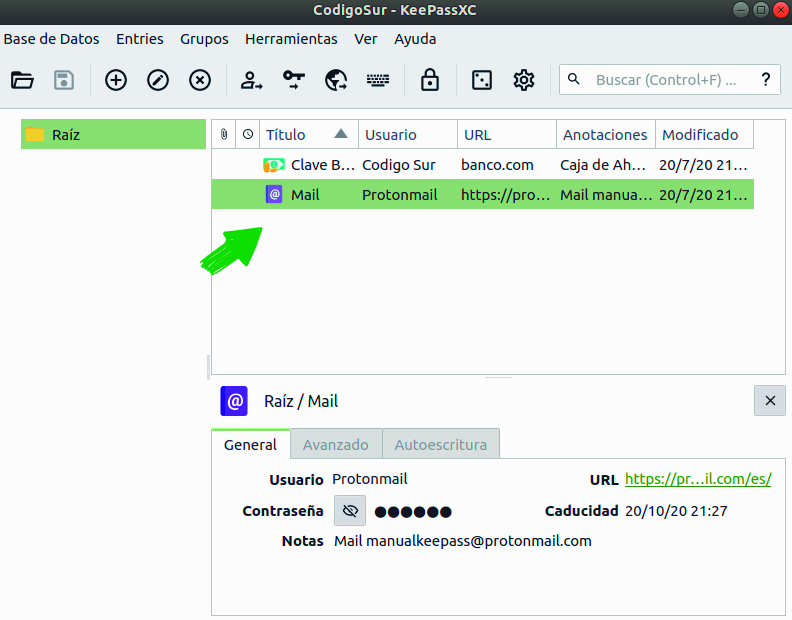Sort by the Anotaciones column header
Screen dimensions: 792x620
click(606, 134)
